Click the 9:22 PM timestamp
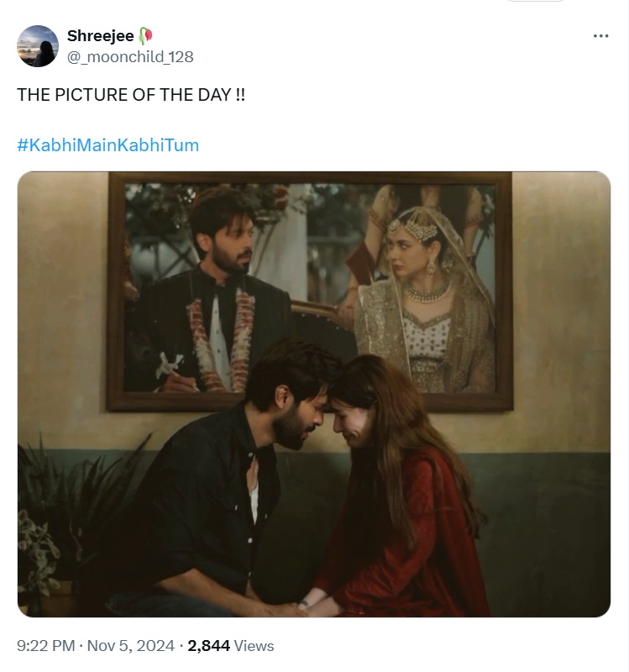This screenshot has width=629, height=672. pyautogui.click(x=47, y=646)
